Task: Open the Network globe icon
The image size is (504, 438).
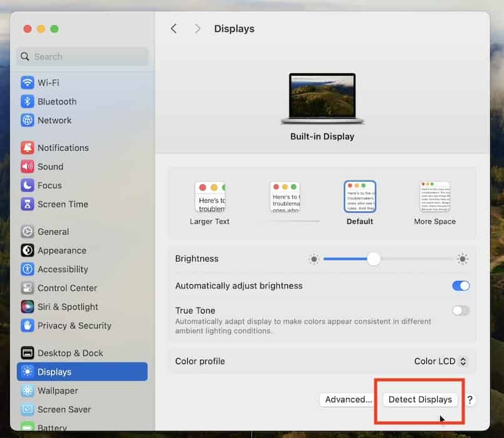Action: (x=27, y=120)
